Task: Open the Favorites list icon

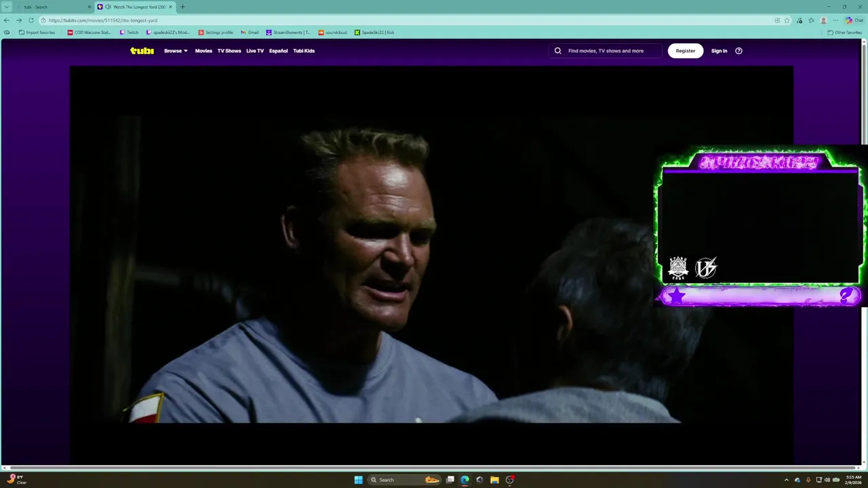Action: point(811,20)
